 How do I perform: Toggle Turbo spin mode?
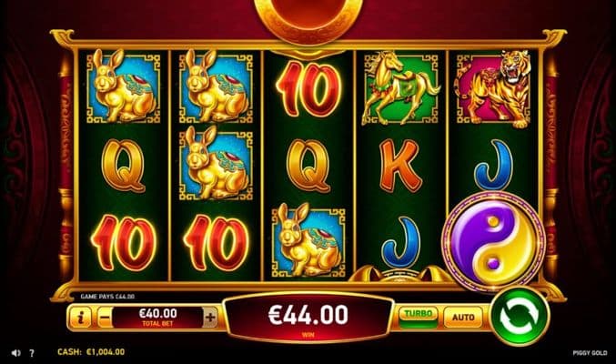tap(419, 317)
